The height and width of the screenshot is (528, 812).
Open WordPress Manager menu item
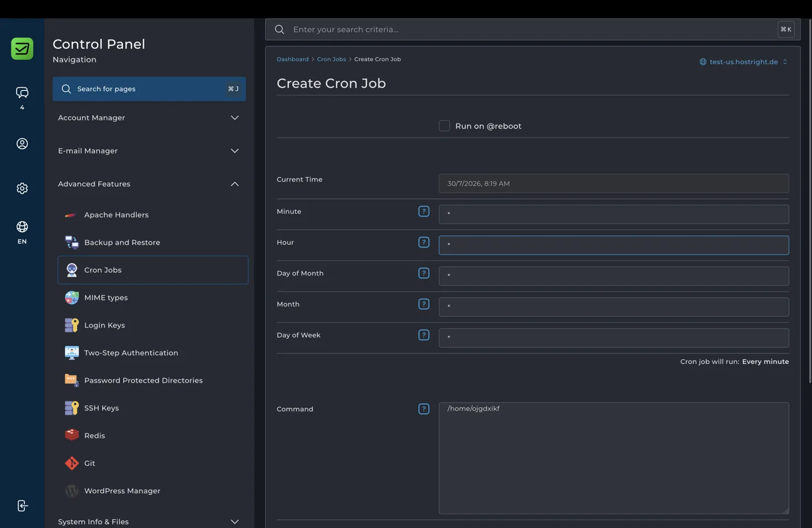point(153,491)
